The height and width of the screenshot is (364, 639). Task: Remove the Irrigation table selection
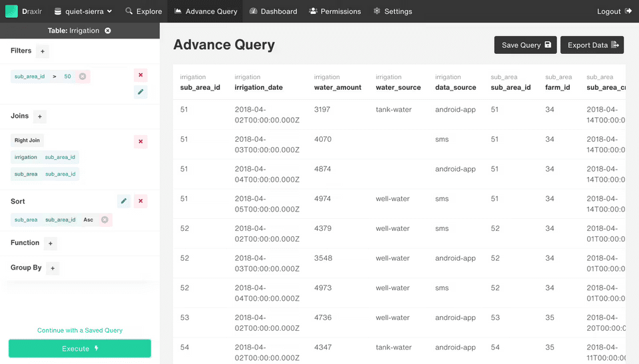tap(108, 31)
